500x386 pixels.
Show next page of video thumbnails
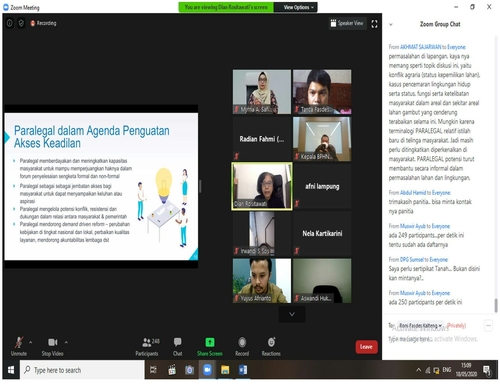(x=292, y=314)
